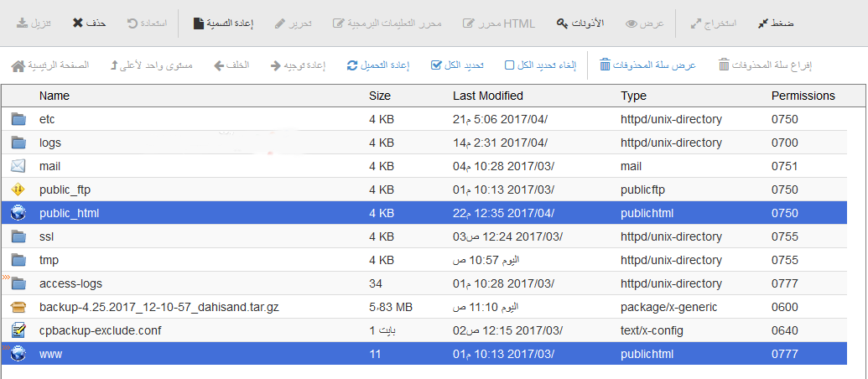Click the Restore (استعادة) toolbar button
868x379 pixels.
click(x=147, y=23)
